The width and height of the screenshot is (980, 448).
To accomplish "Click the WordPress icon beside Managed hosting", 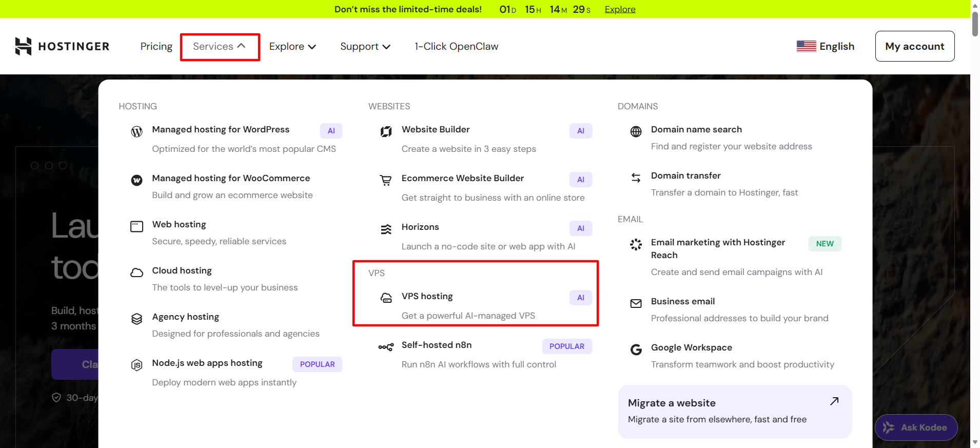I will (x=136, y=131).
